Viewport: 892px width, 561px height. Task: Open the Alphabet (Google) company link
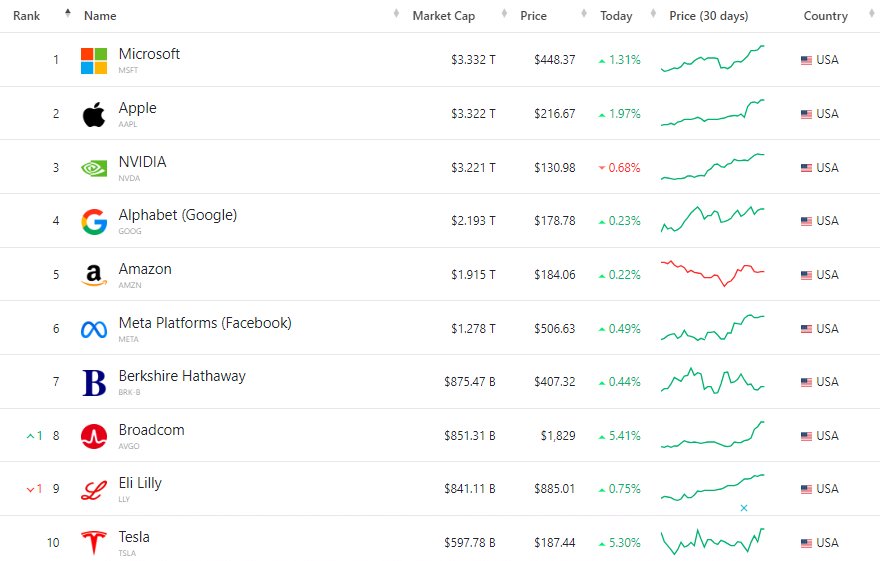pyautogui.click(x=177, y=215)
